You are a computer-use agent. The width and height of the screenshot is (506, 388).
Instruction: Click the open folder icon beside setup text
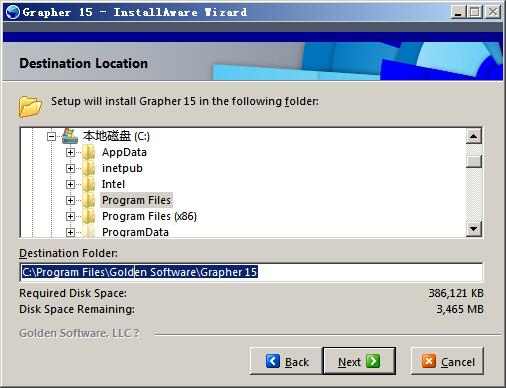pos(30,106)
